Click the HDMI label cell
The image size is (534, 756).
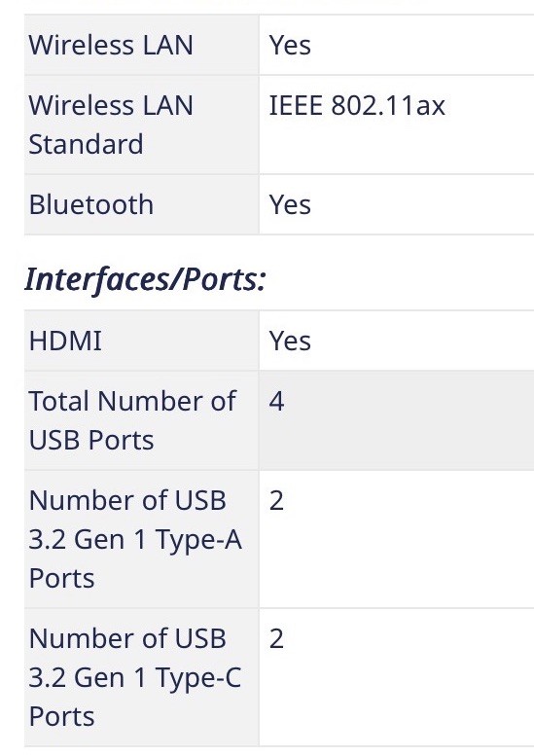142,341
